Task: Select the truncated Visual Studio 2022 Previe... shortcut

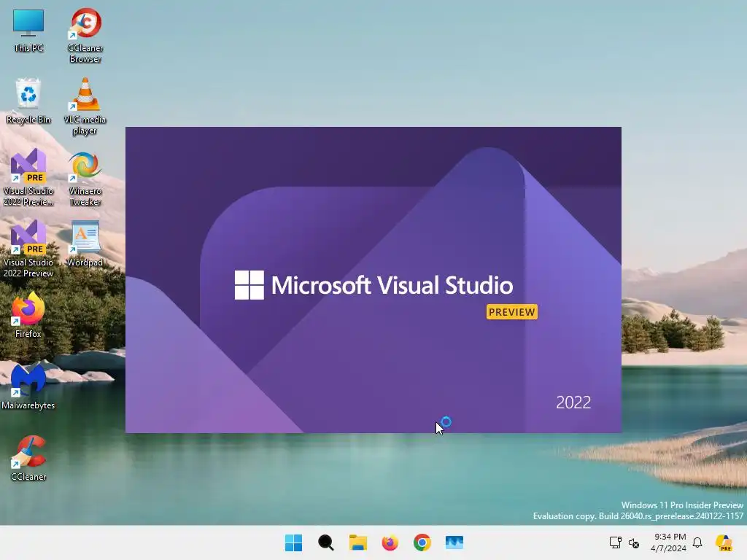Action: pos(28,177)
